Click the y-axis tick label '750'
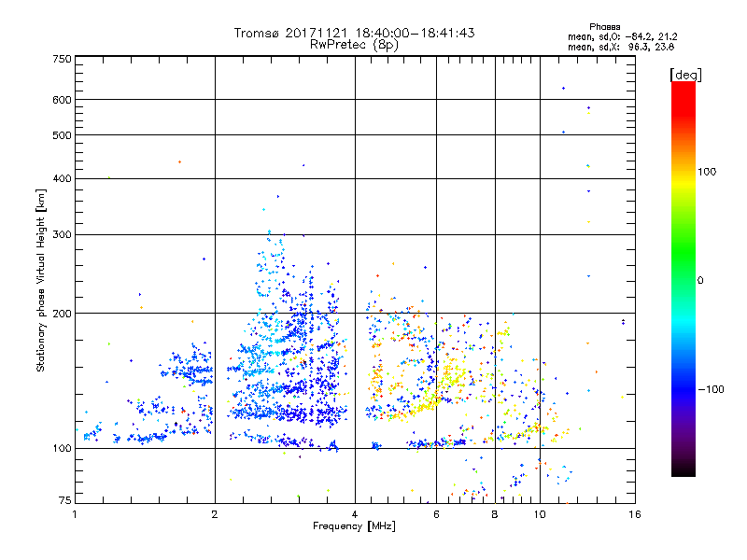This screenshot has width=747, height=560. pyautogui.click(x=62, y=59)
